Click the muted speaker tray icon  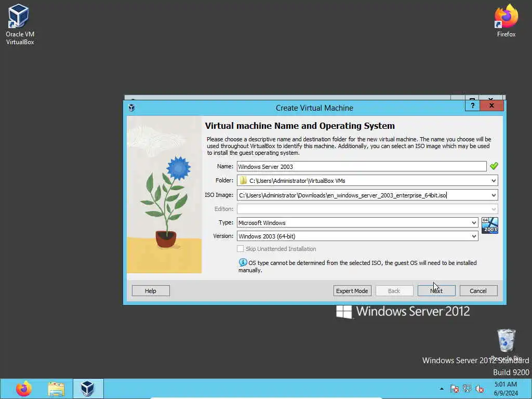point(480,389)
